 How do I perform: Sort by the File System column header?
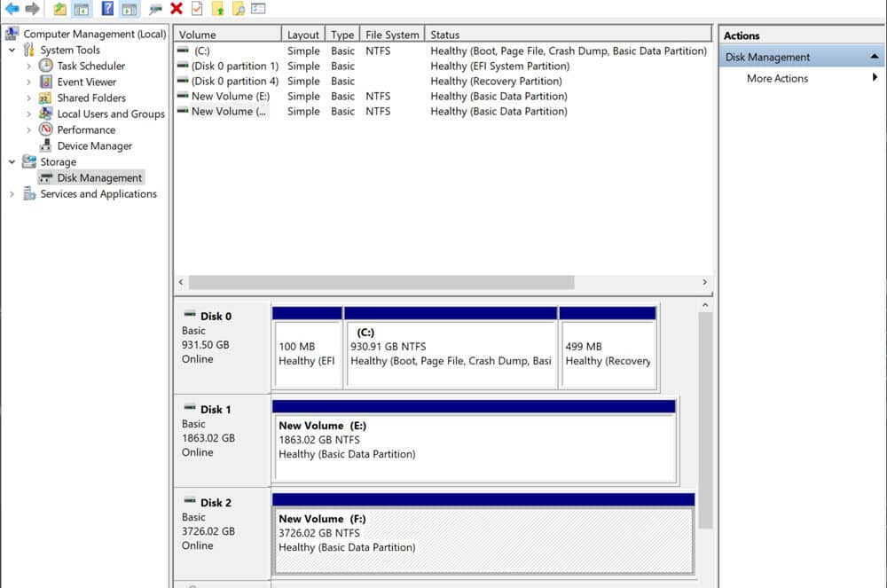tap(392, 34)
